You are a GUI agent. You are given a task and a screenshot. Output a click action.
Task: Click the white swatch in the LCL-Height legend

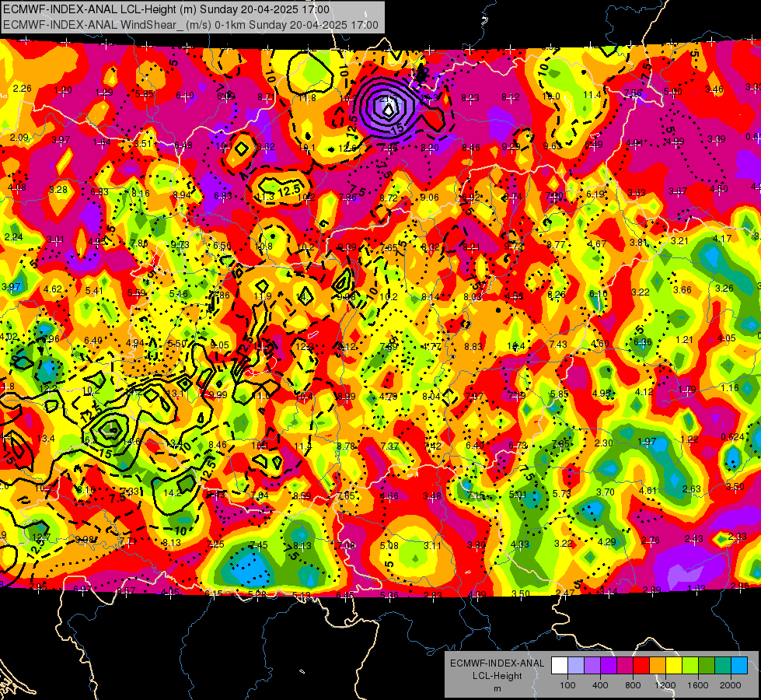point(560,665)
